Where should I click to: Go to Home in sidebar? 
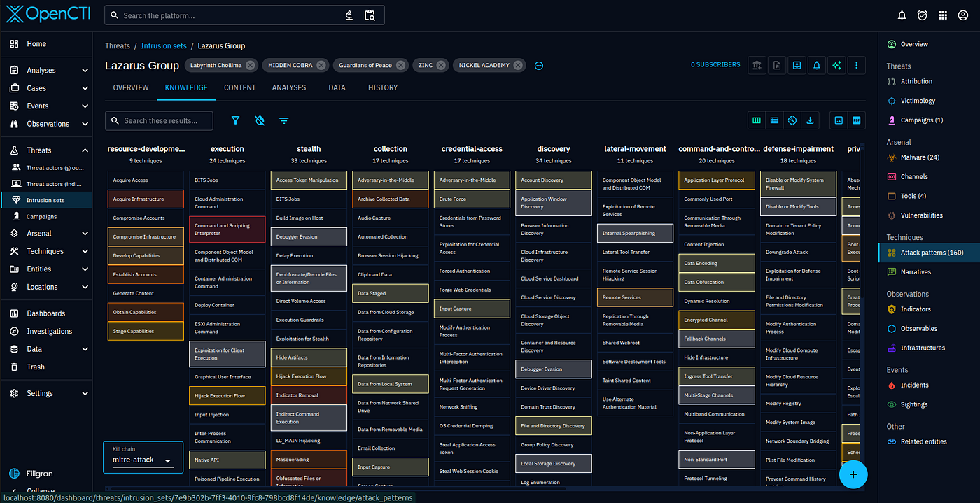coord(46,44)
